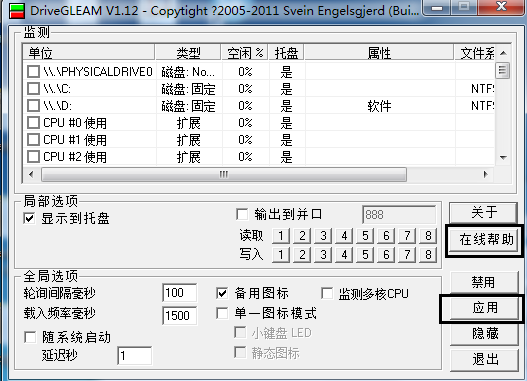Enable monitoring for CPU #2 使用
This screenshot has width=527, height=381.
tap(33, 157)
